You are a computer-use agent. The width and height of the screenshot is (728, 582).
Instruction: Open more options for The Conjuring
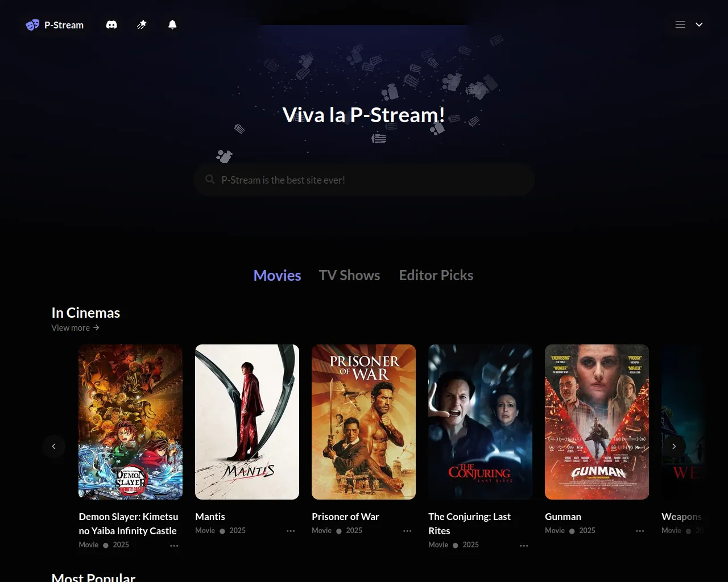point(524,546)
